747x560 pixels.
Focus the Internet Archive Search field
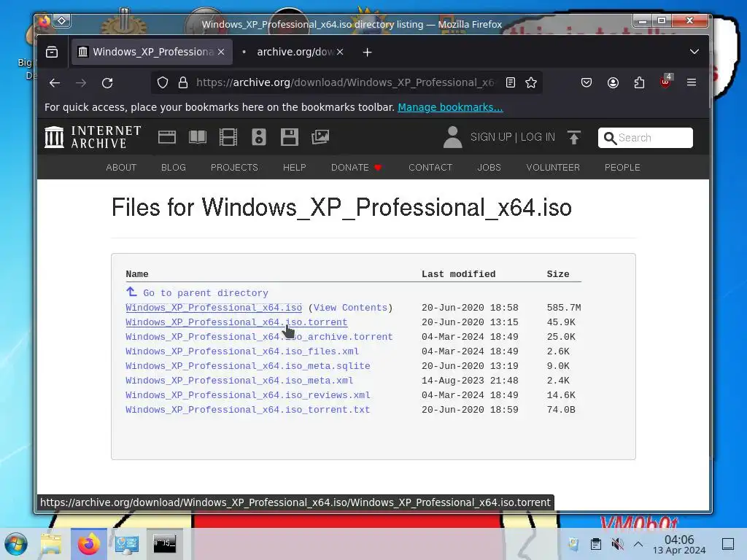645,138
